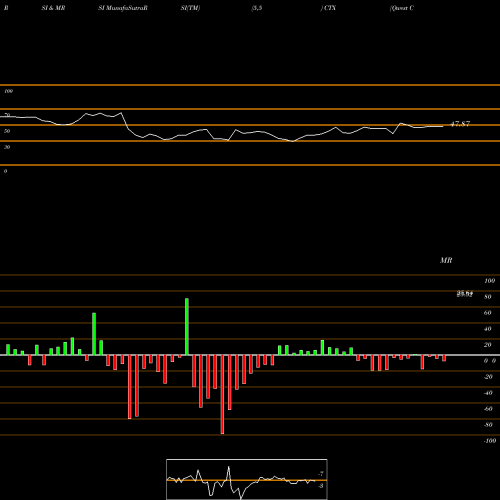This screenshot has width=500, height=500.
Task: Click the RSI axis label 100
Action: 8,91
